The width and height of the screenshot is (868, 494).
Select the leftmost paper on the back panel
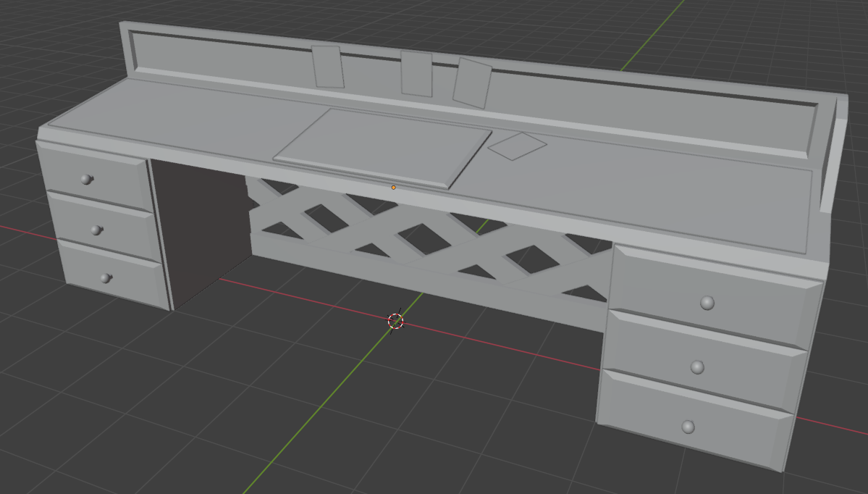pos(328,67)
